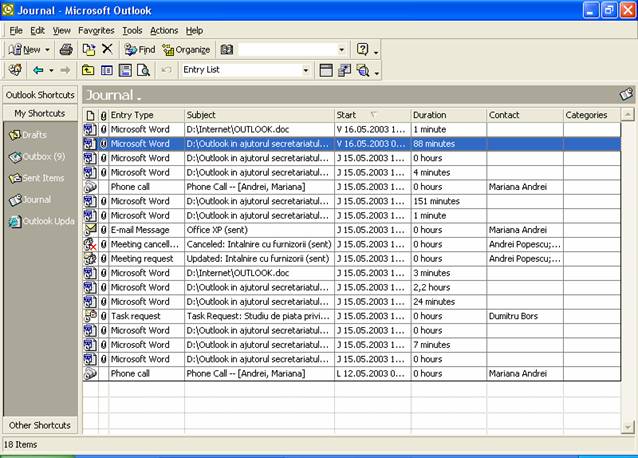Image resolution: width=638 pixels, height=458 pixels.
Task: Click the Word icon of the 88 minutes row
Action: [x=90, y=143]
